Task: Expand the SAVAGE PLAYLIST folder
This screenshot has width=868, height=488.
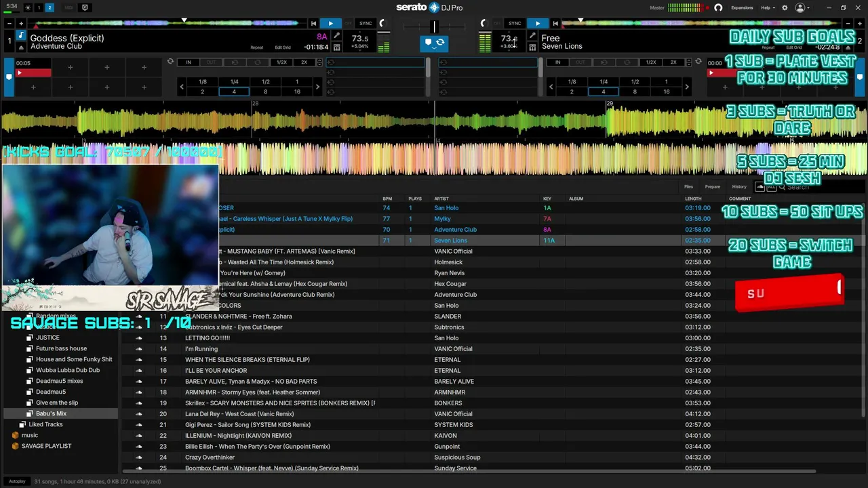Action: [15, 446]
